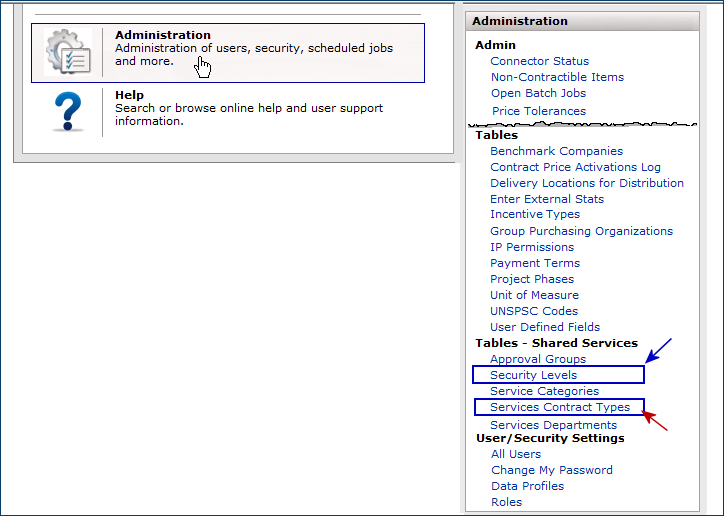
Task: Open the Approval Groups link
Action: 538,359
